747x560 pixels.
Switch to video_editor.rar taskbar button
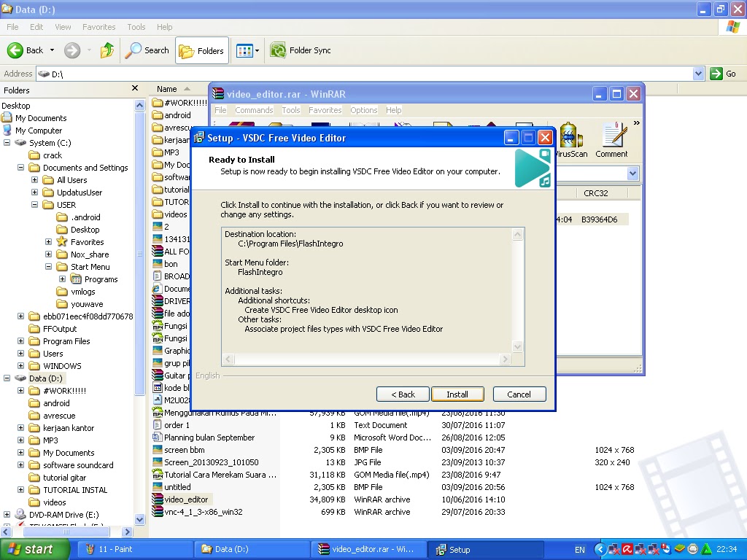click(x=368, y=549)
